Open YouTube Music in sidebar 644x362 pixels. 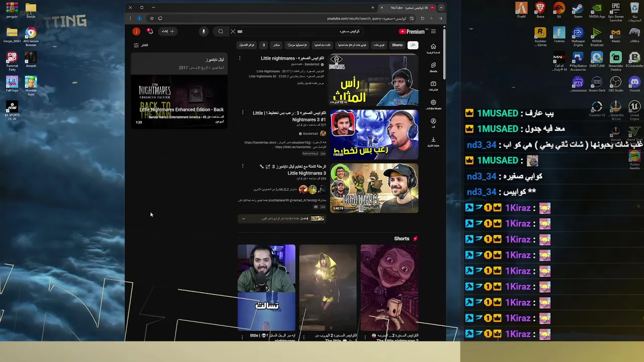tap(433, 105)
